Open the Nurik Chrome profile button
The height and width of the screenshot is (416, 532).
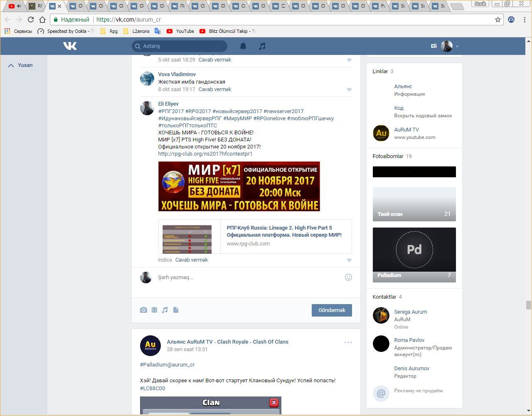tap(480, 4)
